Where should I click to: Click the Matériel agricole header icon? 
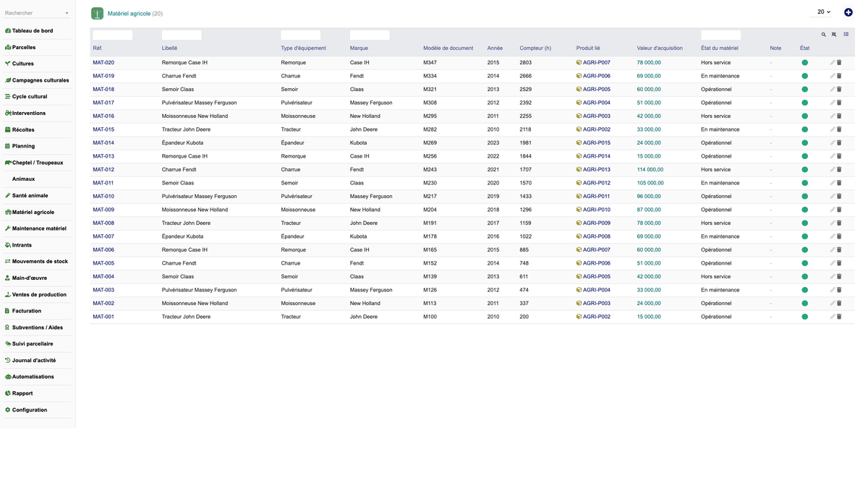point(97,13)
